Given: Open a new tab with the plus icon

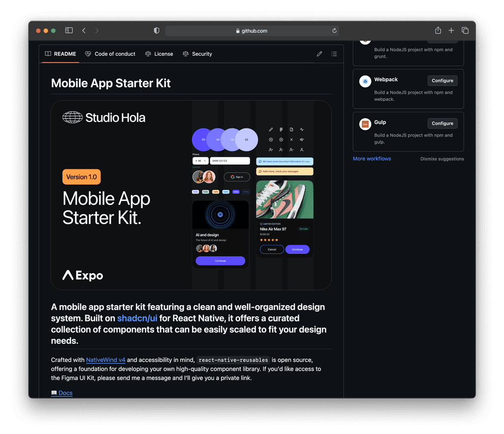Looking at the screenshot, I should 451,30.
